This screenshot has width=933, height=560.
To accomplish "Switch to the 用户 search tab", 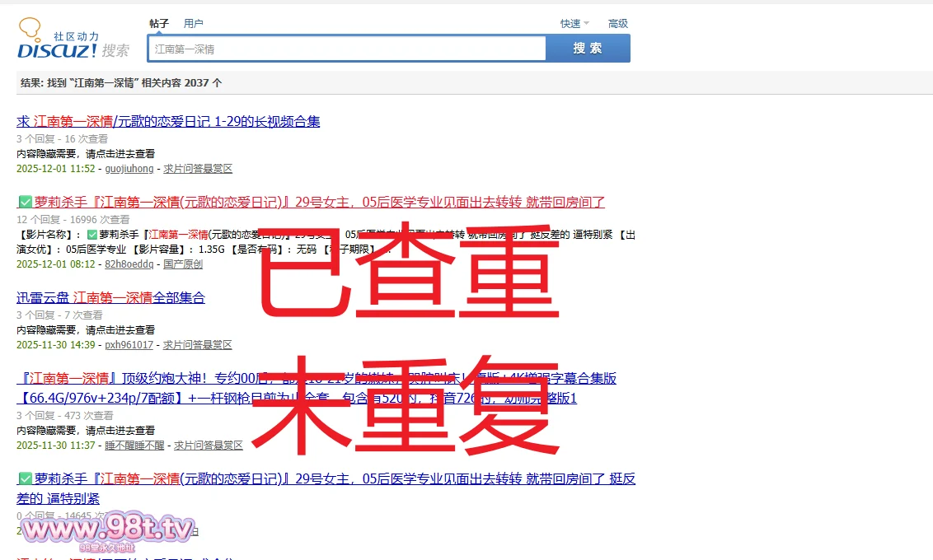I will point(193,24).
